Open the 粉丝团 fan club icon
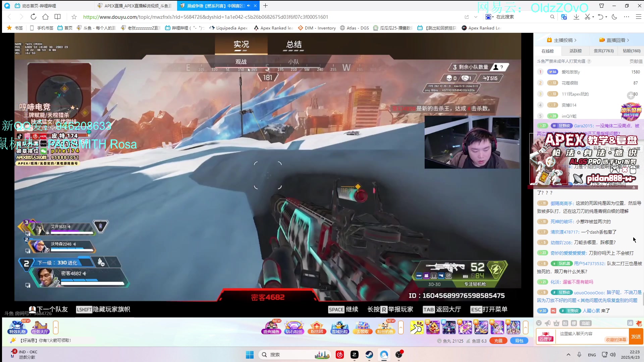Image resolution: width=644 pixels, height=362 pixels. [317, 327]
